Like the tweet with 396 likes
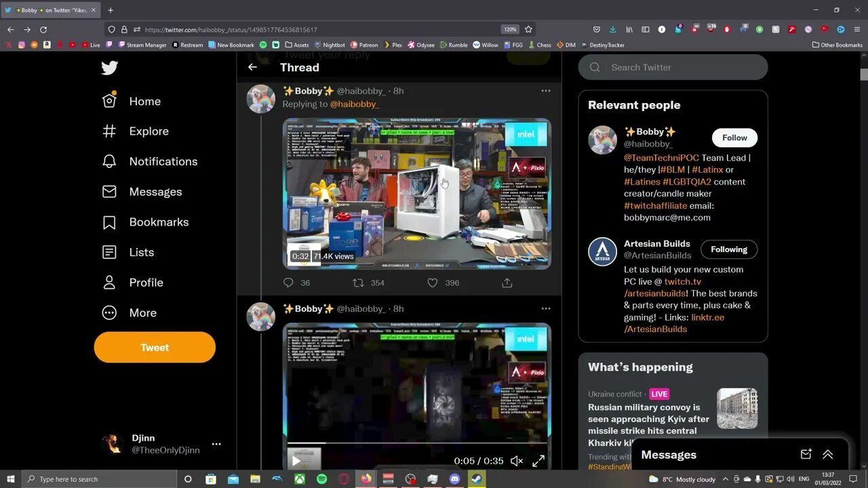Image resolution: width=868 pixels, height=488 pixels. tap(433, 283)
